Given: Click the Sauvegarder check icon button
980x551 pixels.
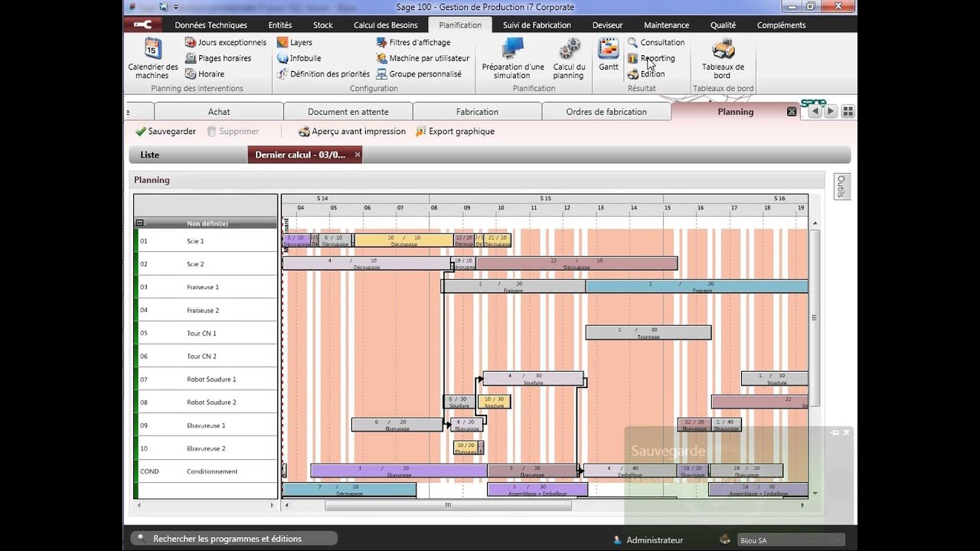Looking at the screenshot, I should click(165, 132).
